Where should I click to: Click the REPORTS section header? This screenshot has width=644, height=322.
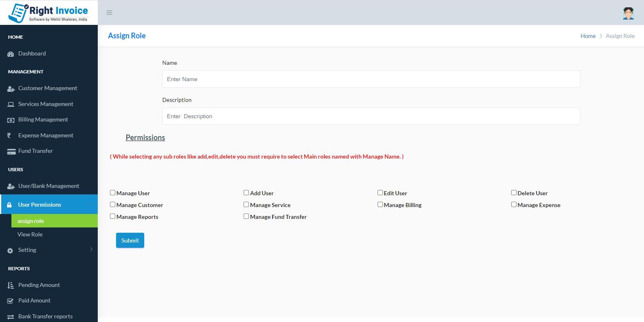pyautogui.click(x=19, y=269)
